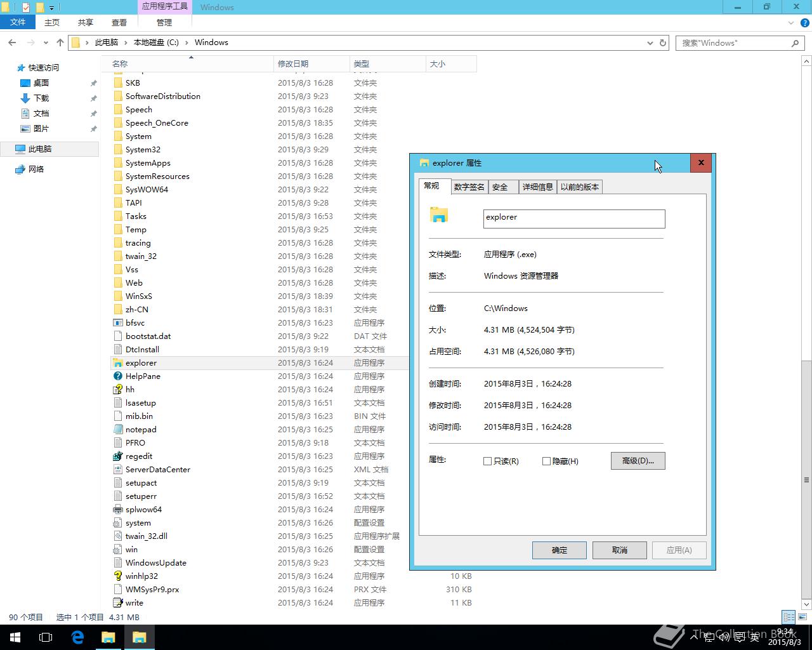Image resolution: width=812 pixels, height=650 pixels.
Task: Toggle the Read-only checkbox
Action: [487, 461]
